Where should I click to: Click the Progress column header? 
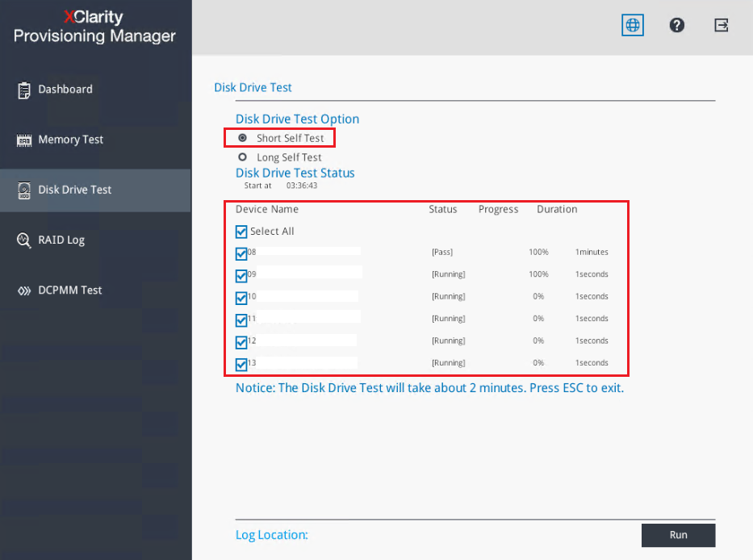click(498, 210)
